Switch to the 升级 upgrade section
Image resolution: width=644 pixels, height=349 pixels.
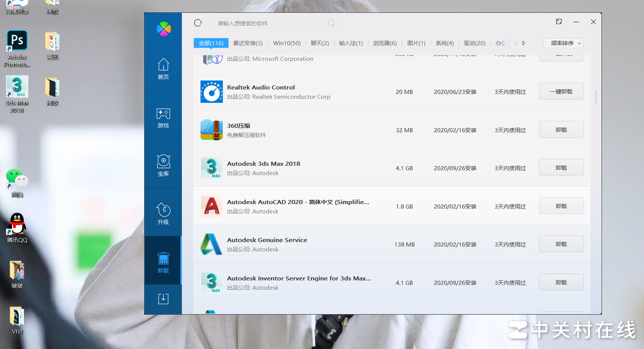coord(163,214)
